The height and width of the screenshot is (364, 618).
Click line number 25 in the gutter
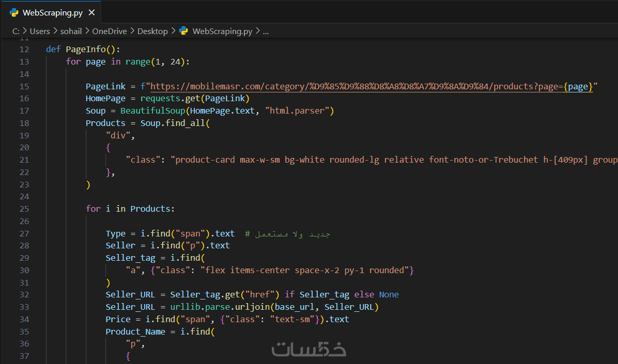click(24, 209)
